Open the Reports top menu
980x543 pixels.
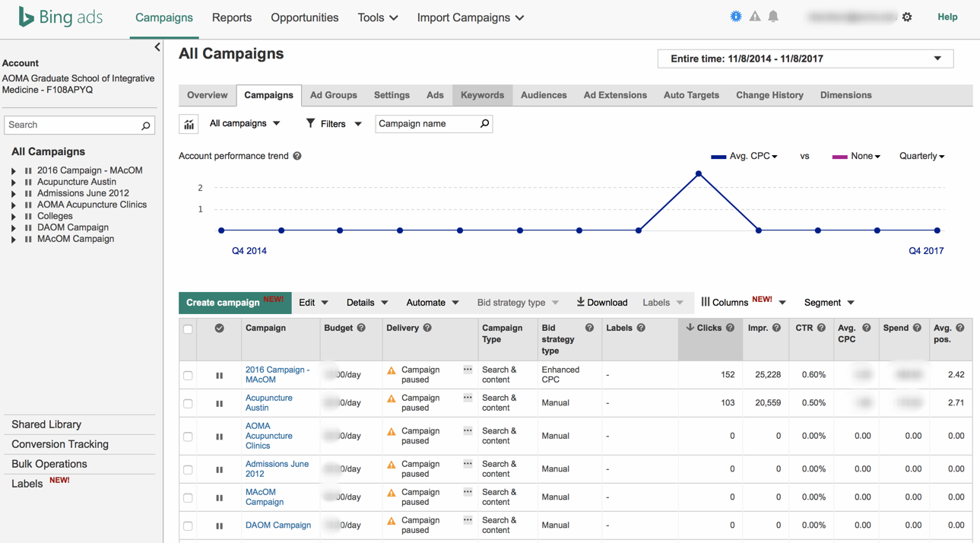(x=232, y=17)
